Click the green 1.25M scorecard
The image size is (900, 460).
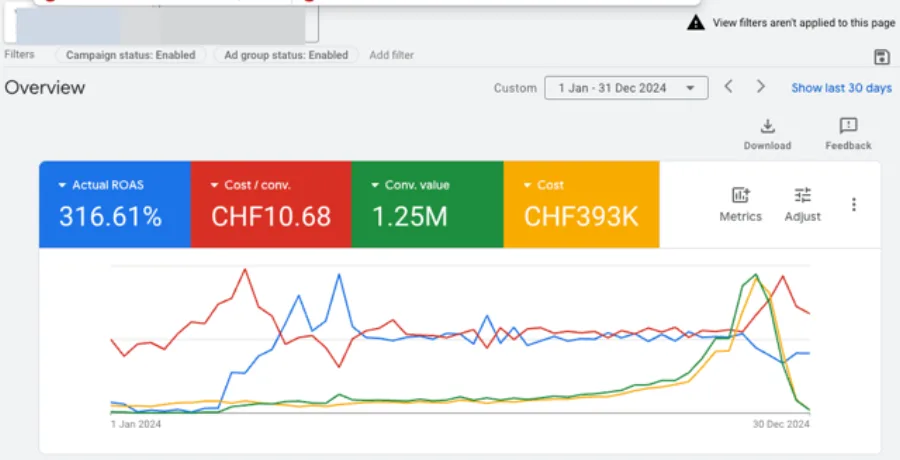pyautogui.click(x=428, y=204)
